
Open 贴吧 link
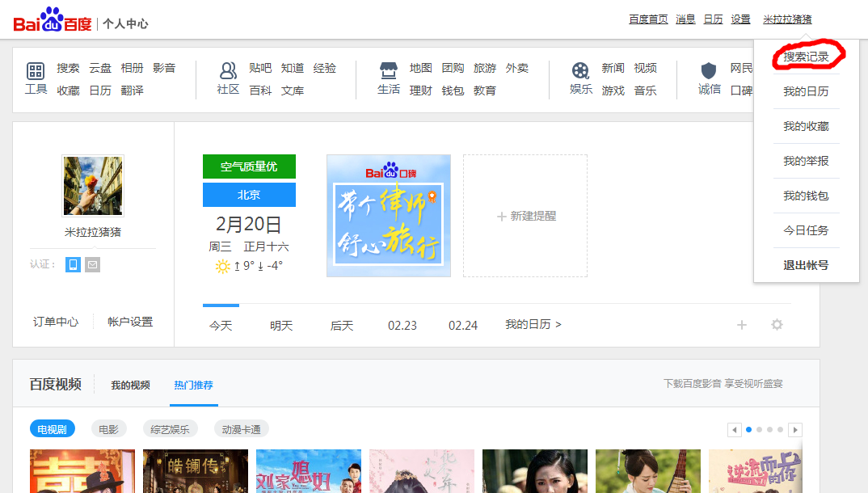tap(260, 68)
